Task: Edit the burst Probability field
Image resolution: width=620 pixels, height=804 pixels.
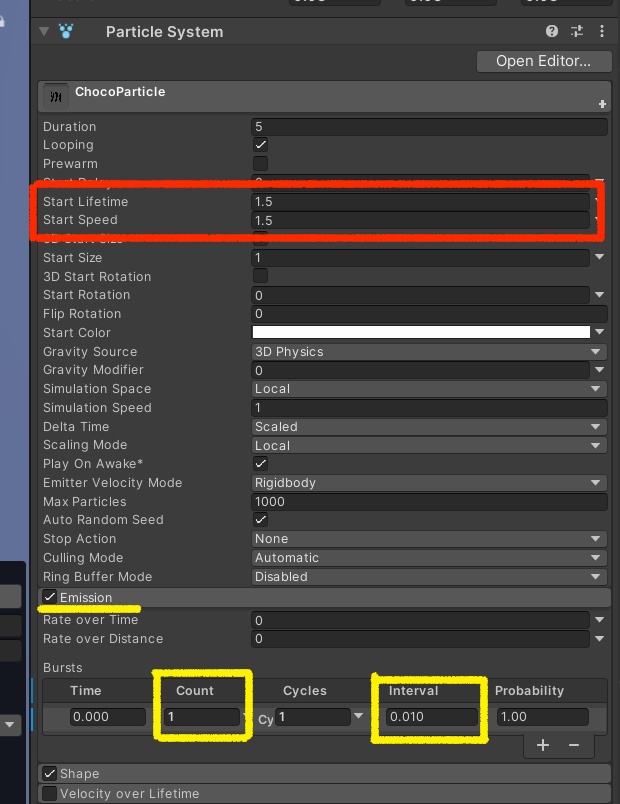Action: coord(543,717)
